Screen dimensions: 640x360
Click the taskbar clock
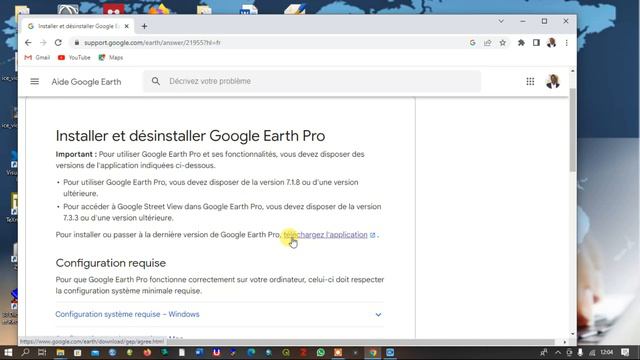point(607,352)
